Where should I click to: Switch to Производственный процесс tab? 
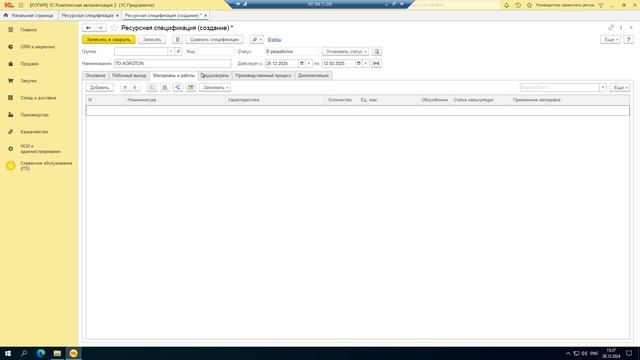point(263,76)
